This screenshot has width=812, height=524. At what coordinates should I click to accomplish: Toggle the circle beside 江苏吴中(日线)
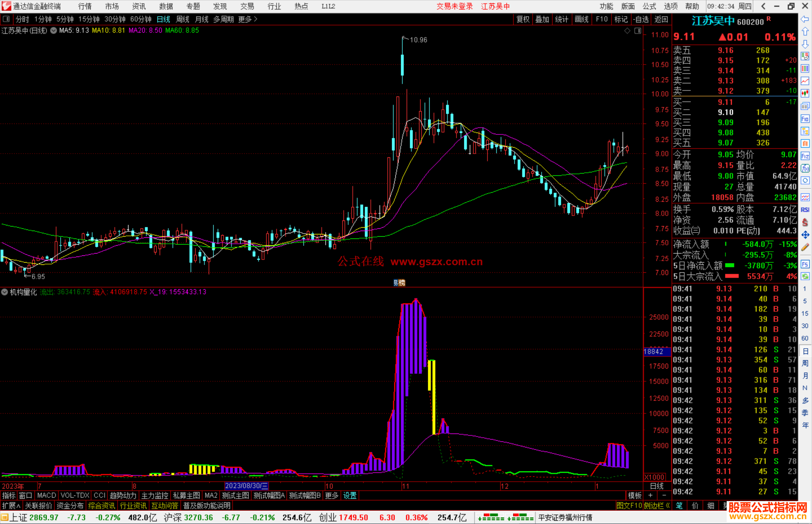pyautogui.click(x=54, y=30)
